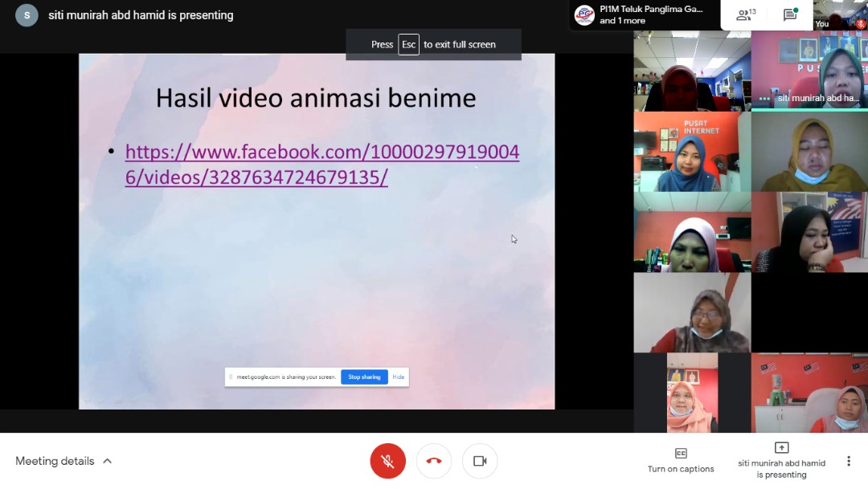Click the red hang up call button

tap(434, 461)
